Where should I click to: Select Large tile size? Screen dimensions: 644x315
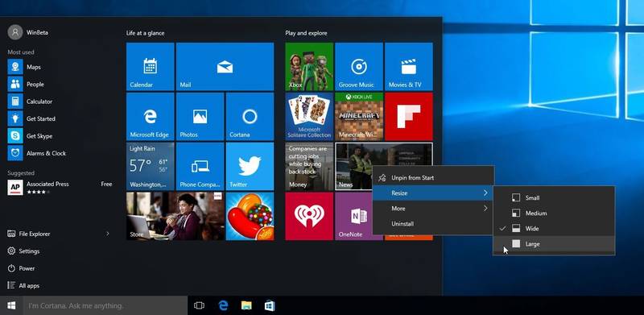(x=554, y=244)
